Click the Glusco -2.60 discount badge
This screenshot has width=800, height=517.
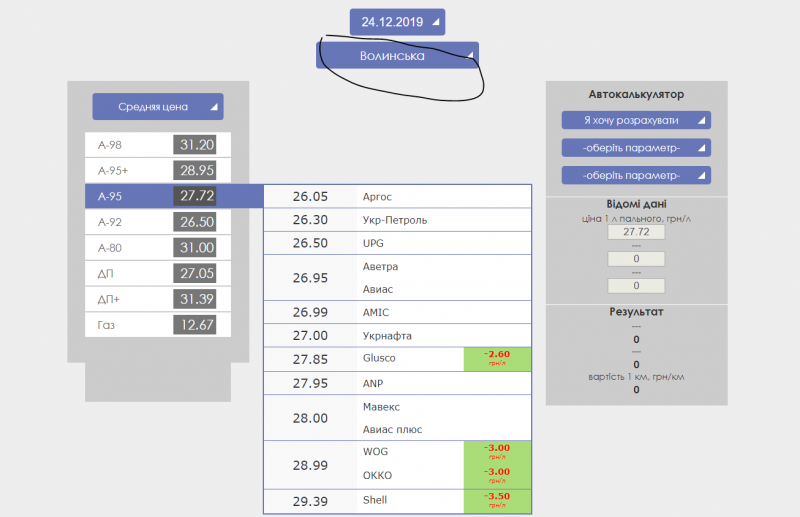(x=497, y=359)
